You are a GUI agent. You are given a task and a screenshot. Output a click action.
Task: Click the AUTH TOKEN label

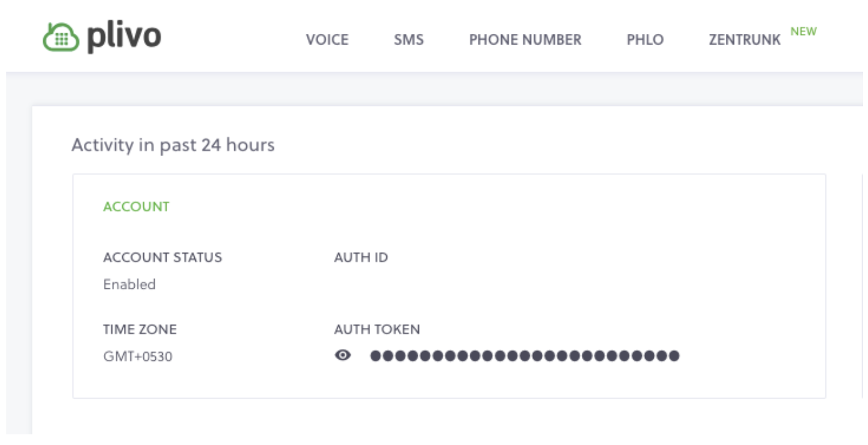tap(377, 329)
